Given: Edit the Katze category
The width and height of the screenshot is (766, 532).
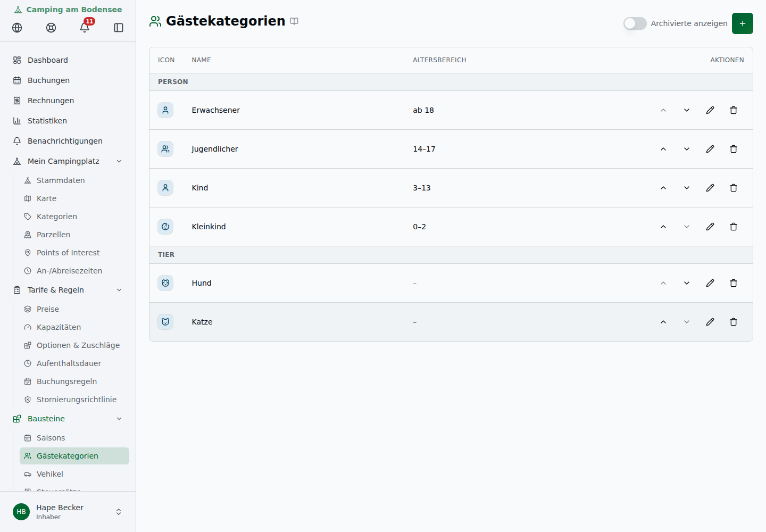Looking at the screenshot, I should pyautogui.click(x=710, y=322).
